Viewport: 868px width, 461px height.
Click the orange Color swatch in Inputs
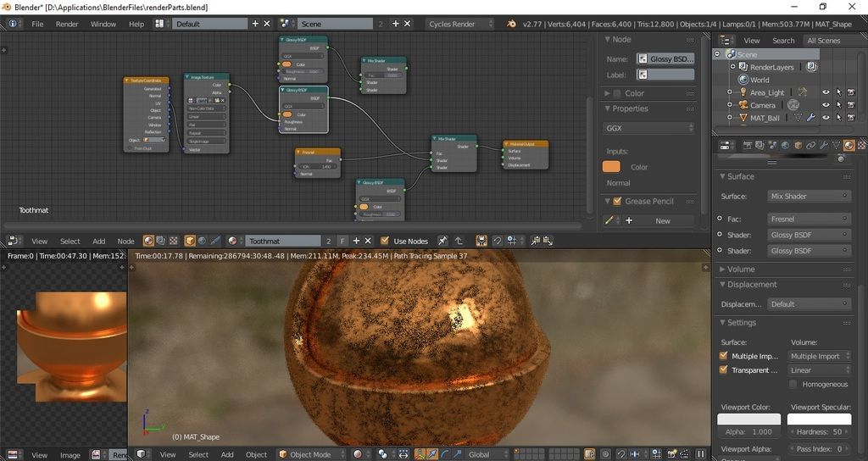coord(611,167)
